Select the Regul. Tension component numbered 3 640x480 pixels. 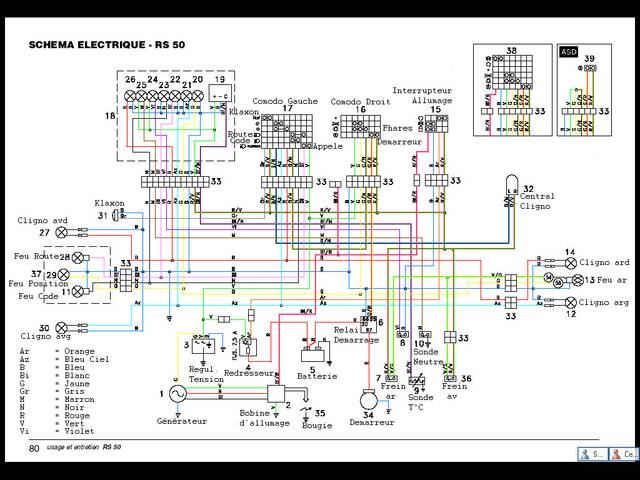pos(203,345)
